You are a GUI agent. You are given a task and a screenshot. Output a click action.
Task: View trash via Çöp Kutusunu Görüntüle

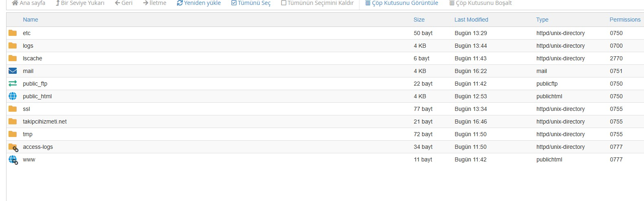coord(402,3)
